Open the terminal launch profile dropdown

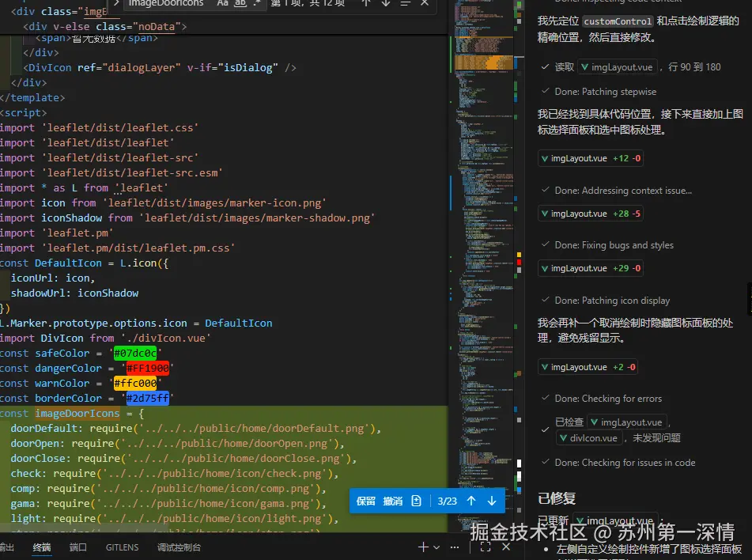tap(436, 547)
